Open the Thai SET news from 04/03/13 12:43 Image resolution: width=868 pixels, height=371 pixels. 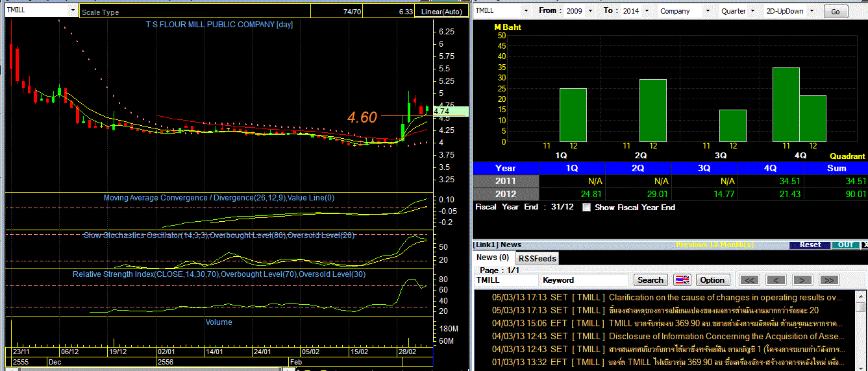point(669,349)
